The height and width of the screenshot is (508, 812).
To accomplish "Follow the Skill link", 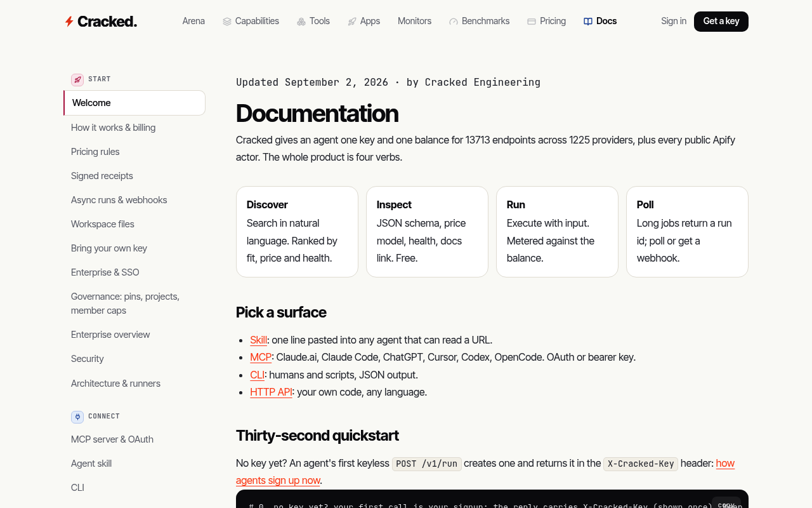I will pyautogui.click(x=258, y=340).
